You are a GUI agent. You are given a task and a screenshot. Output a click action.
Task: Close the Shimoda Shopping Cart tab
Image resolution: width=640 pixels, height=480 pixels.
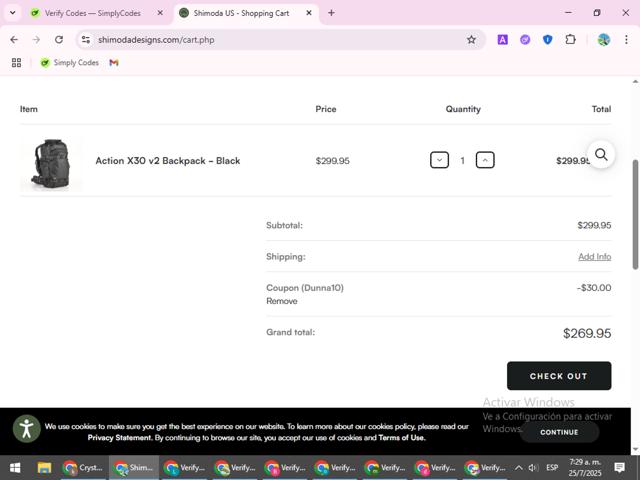pyautogui.click(x=309, y=13)
